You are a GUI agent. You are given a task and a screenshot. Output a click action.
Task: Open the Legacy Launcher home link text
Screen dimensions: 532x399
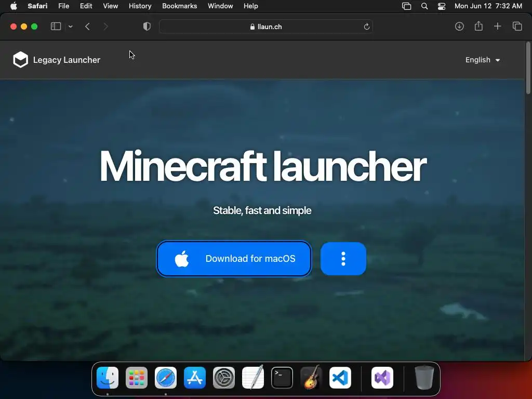pyautogui.click(x=66, y=60)
